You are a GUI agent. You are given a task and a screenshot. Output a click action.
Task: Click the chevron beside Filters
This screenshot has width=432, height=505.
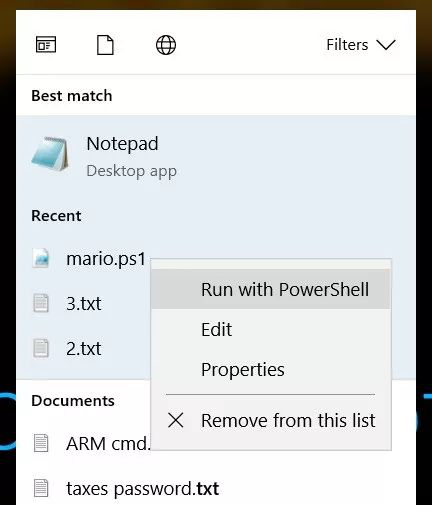[x=386, y=45]
